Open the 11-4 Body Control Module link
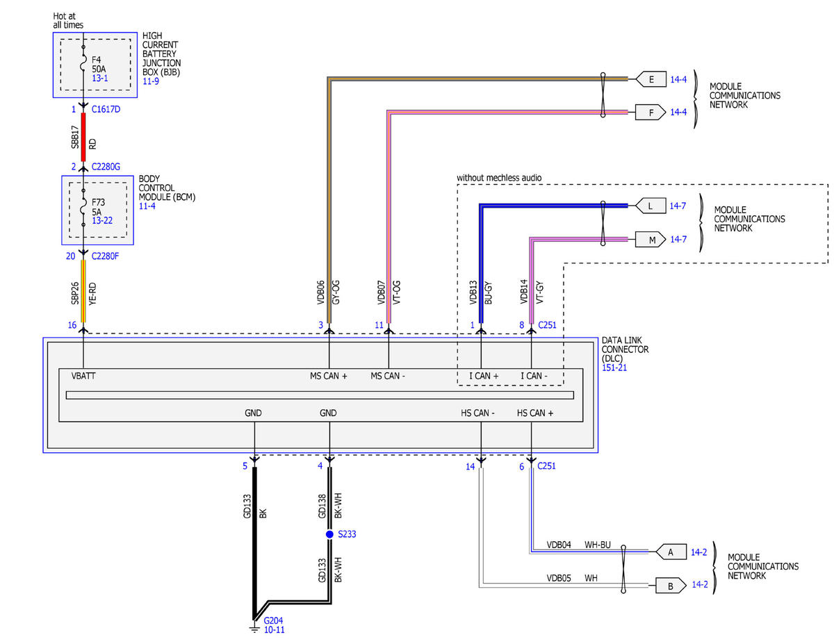This screenshot has height=644, width=834. (147, 206)
